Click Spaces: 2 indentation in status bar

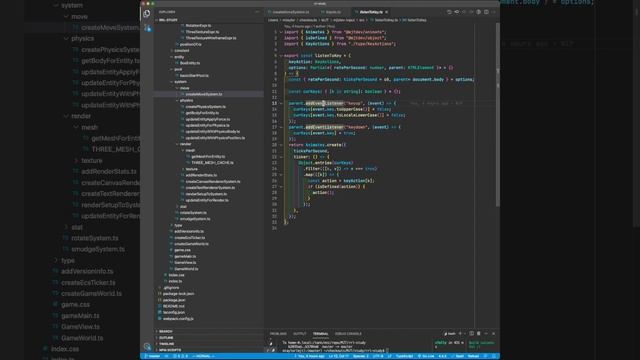tap(360, 356)
